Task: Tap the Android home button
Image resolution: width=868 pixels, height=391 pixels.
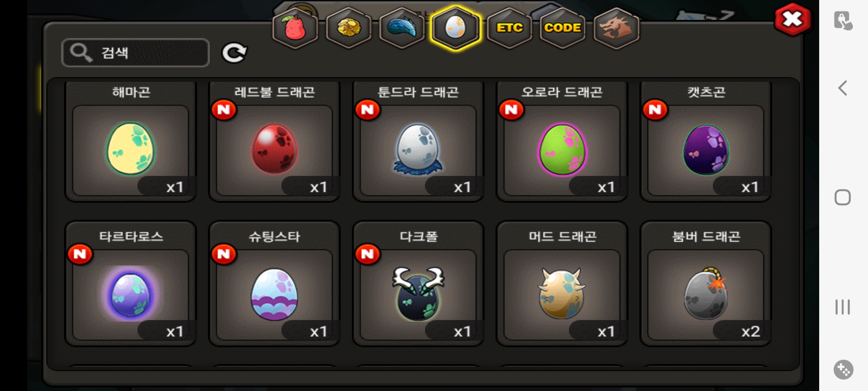Action: pyautogui.click(x=843, y=197)
